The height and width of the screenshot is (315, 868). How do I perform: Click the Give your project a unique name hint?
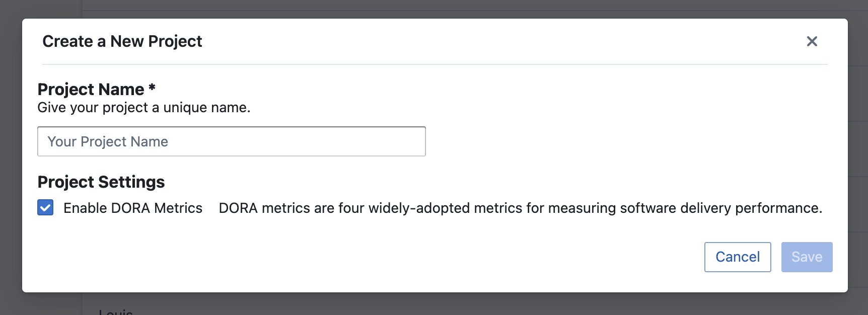[143, 108]
